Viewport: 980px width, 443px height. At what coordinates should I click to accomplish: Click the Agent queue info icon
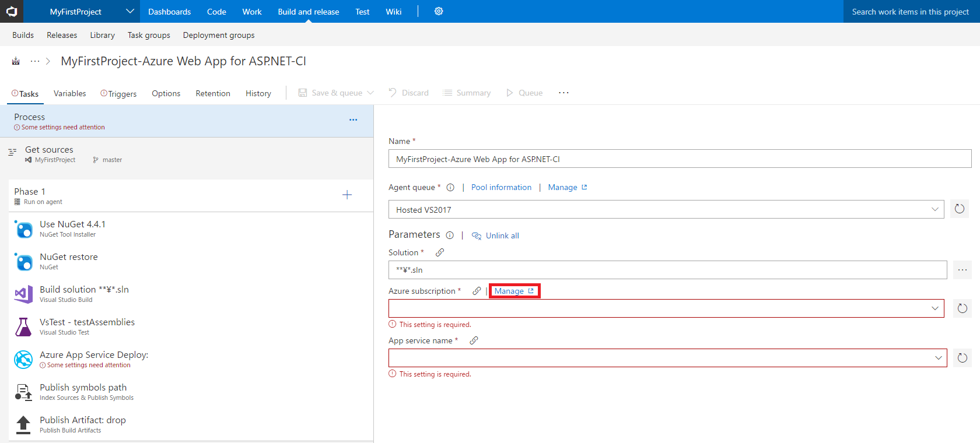(450, 188)
